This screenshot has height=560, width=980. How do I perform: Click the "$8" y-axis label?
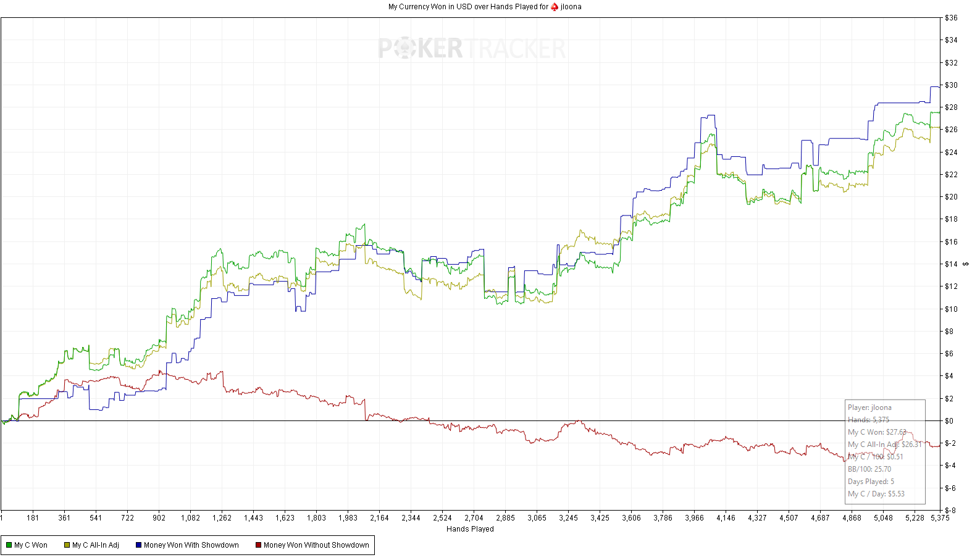(949, 332)
